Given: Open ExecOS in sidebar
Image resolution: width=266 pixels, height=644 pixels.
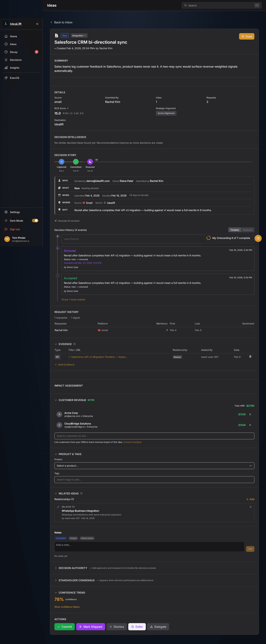Looking at the screenshot, I should (x=21, y=78).
